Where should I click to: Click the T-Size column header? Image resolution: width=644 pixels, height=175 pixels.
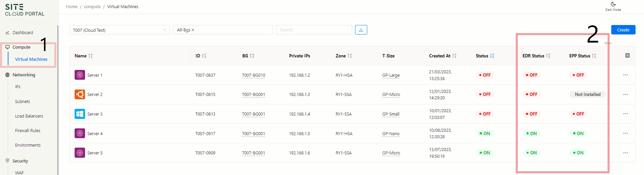tap(388, 56)
